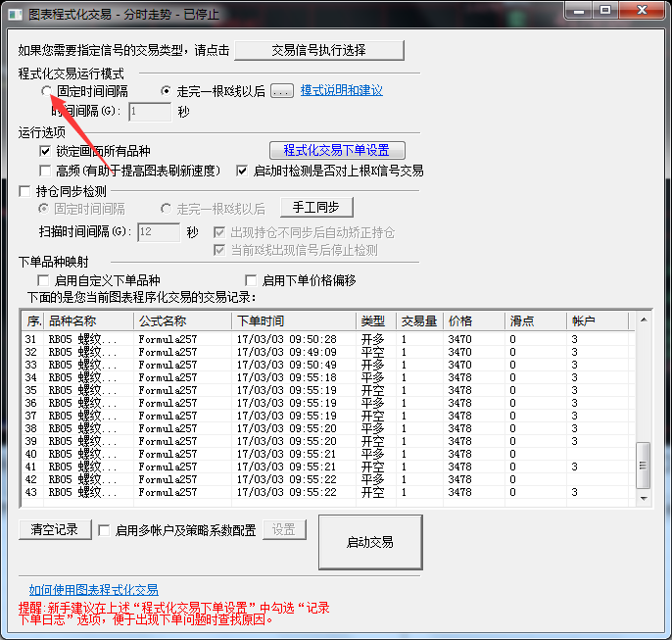Click the records list scroll up arrow
Screen dimensions: 672x640
click(644, 320)
